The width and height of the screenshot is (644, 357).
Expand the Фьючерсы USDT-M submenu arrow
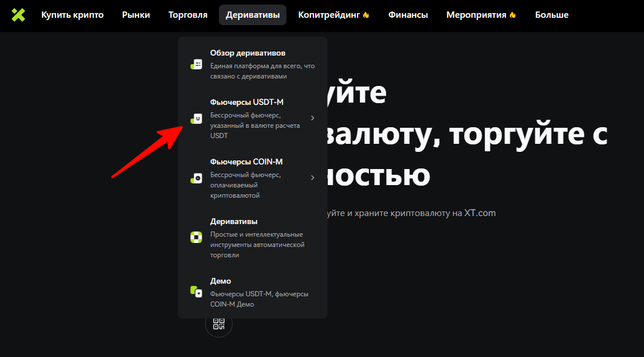pyautogui.click(x=312, y=118)
